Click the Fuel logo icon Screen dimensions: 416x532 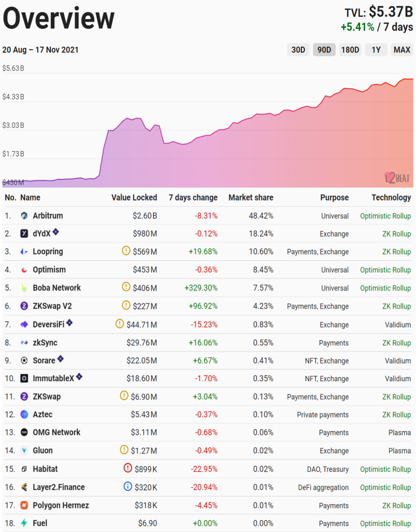coord(24,523)
